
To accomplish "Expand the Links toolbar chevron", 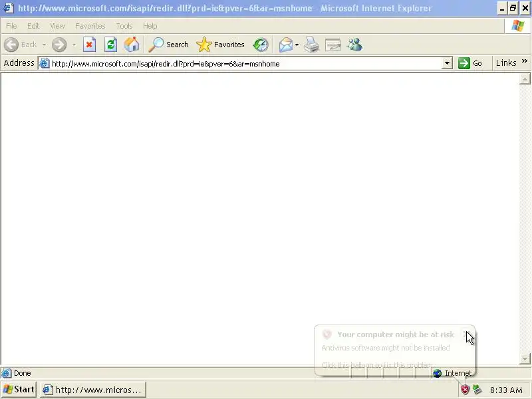I will (525, 61).
